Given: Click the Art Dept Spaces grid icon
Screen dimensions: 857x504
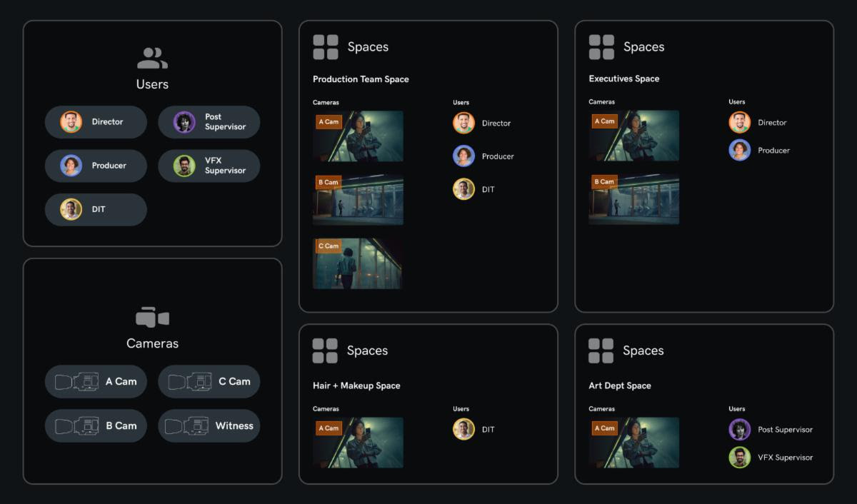Looking at the screenshot, I should 601,351.
